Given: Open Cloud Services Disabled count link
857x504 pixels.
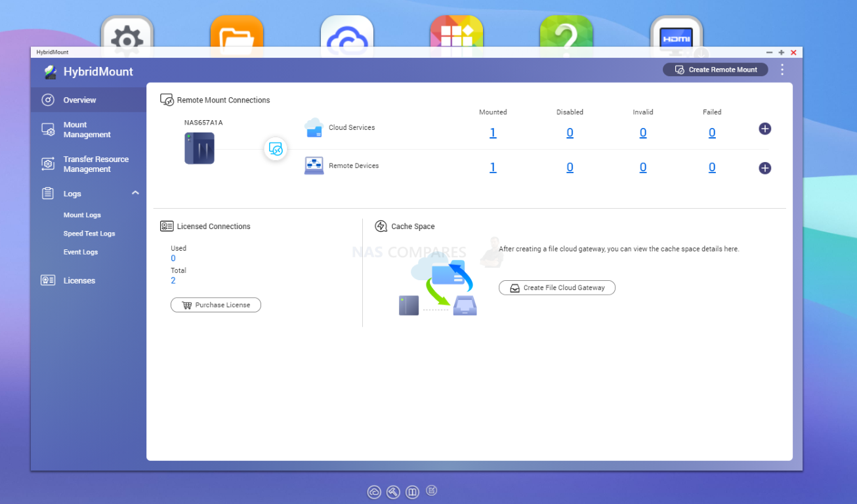Looking at the screenshot, I should point(570,133).
